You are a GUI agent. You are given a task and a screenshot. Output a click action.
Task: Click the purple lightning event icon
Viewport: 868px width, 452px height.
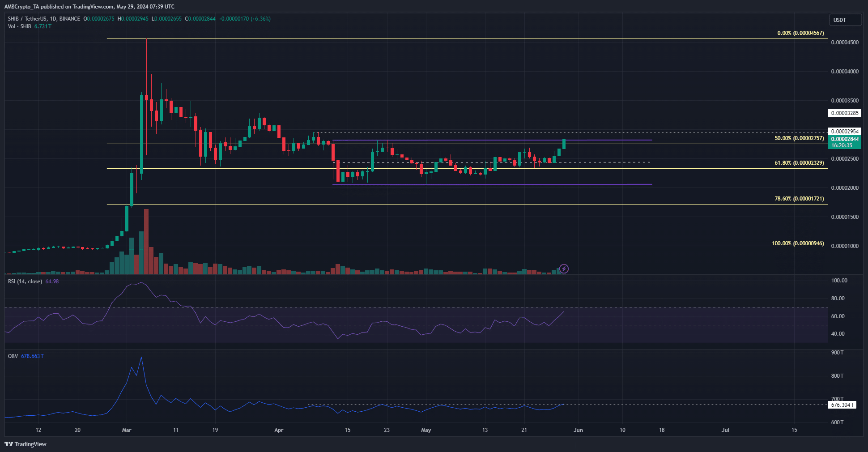(x=564, y=269)
